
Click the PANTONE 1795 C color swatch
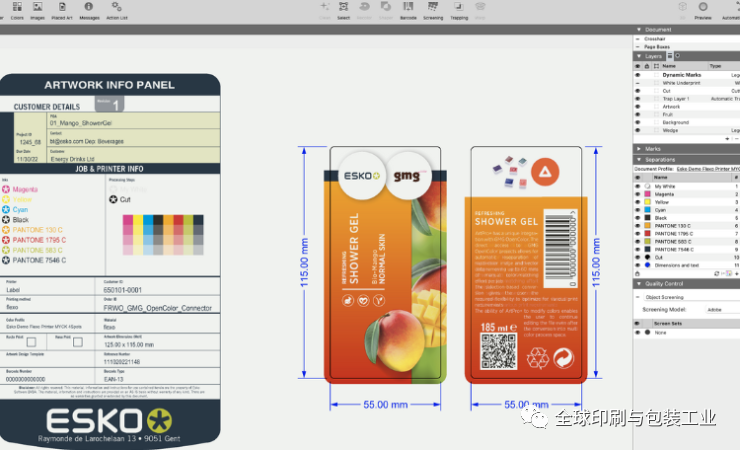(x=646, y=233)
